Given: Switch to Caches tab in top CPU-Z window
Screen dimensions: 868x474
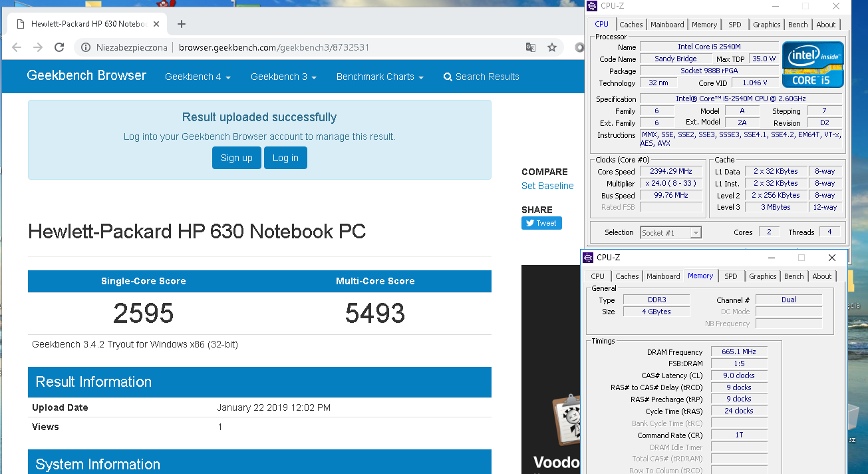Looking at the screenshot, I should click(x=631, y=25).
